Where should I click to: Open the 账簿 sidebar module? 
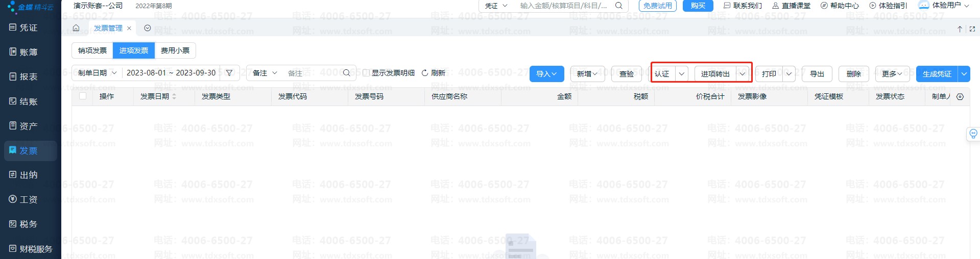point(23,52)
